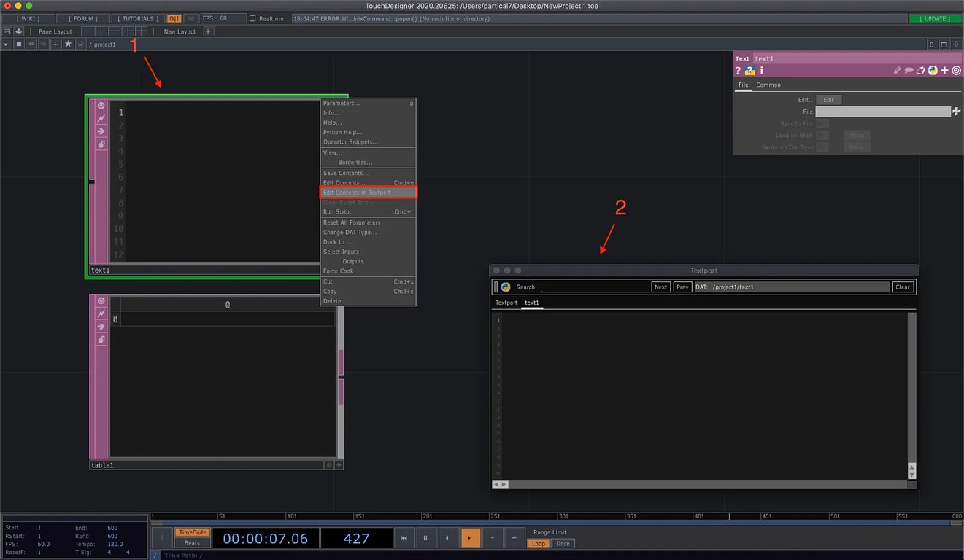964x560 pixels.
Task: Choose 'Save Contents...' in context menu
Action: pos(368,173)
